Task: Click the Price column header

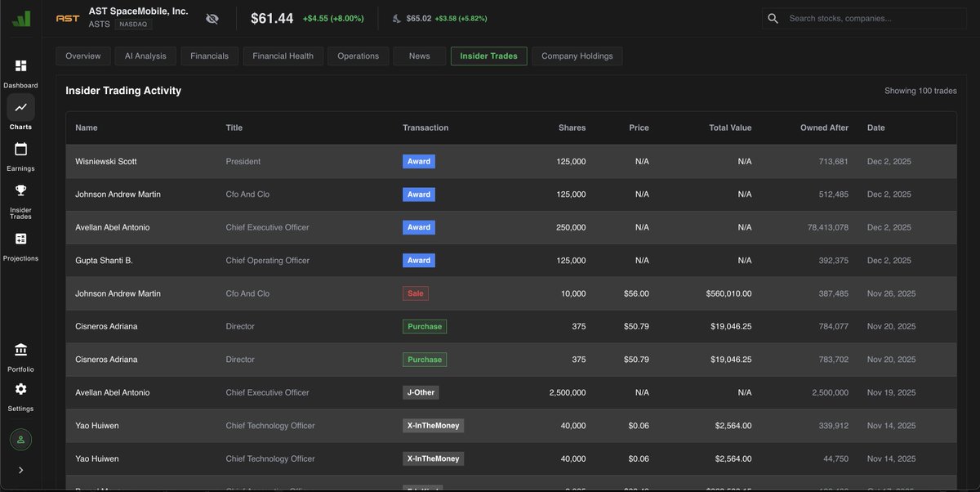Action: pyautogui.click(x=639, y=127)
